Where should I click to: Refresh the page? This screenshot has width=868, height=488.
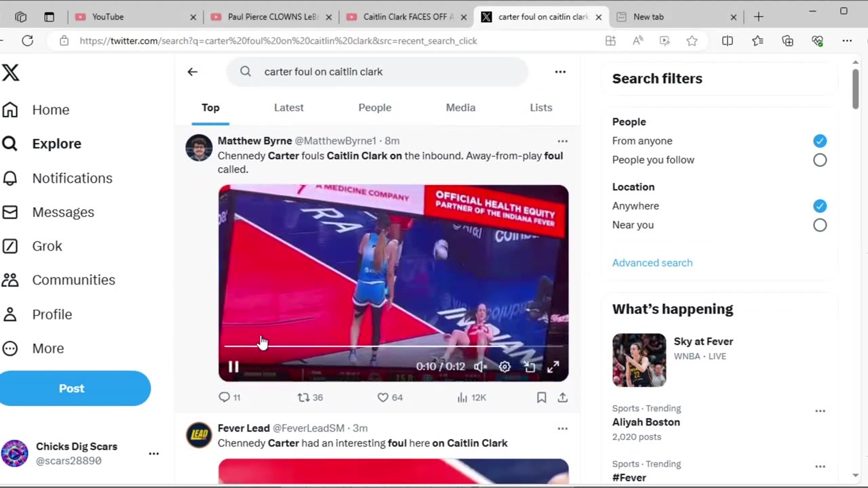tap(27, 41)
